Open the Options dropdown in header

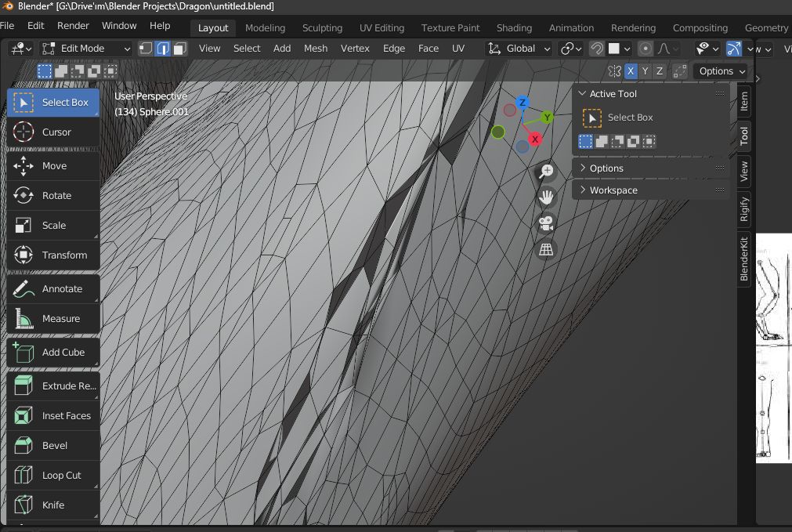(721, 71)
